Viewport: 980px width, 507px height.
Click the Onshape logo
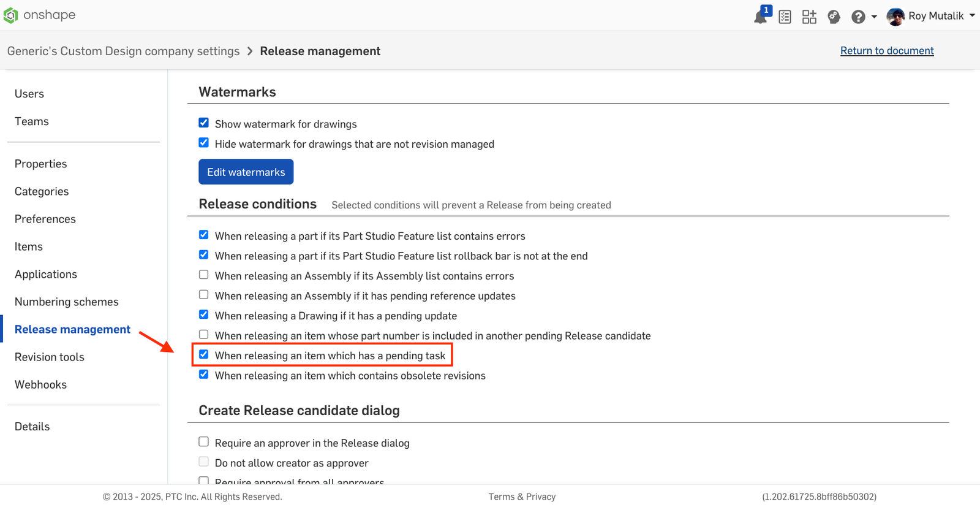point(40,15)
